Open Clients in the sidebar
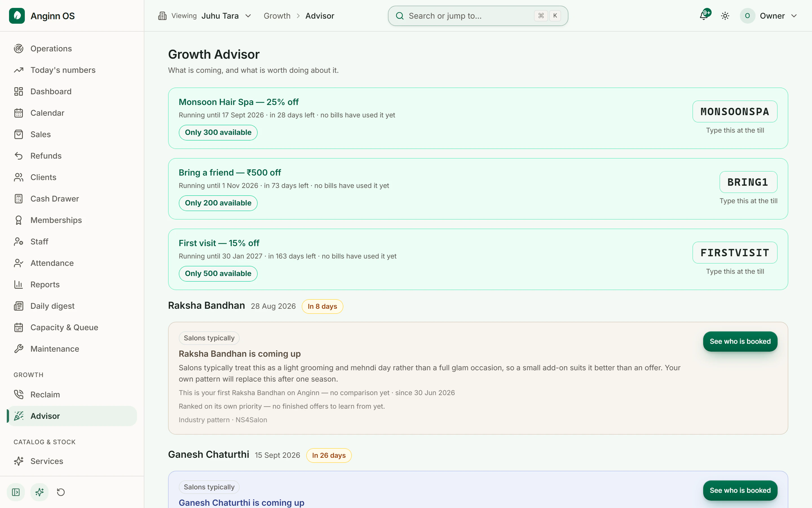The image size is (812, 508). click(72, 178)
